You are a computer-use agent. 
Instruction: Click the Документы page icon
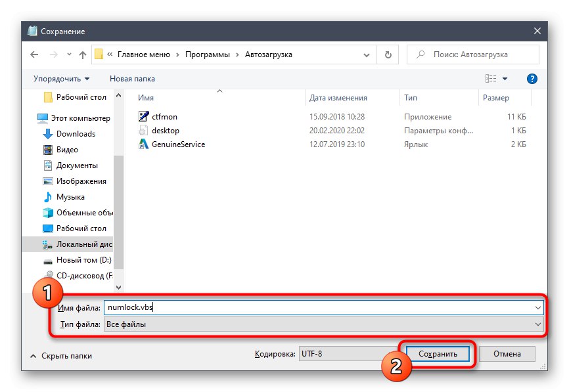coord(47,165)
